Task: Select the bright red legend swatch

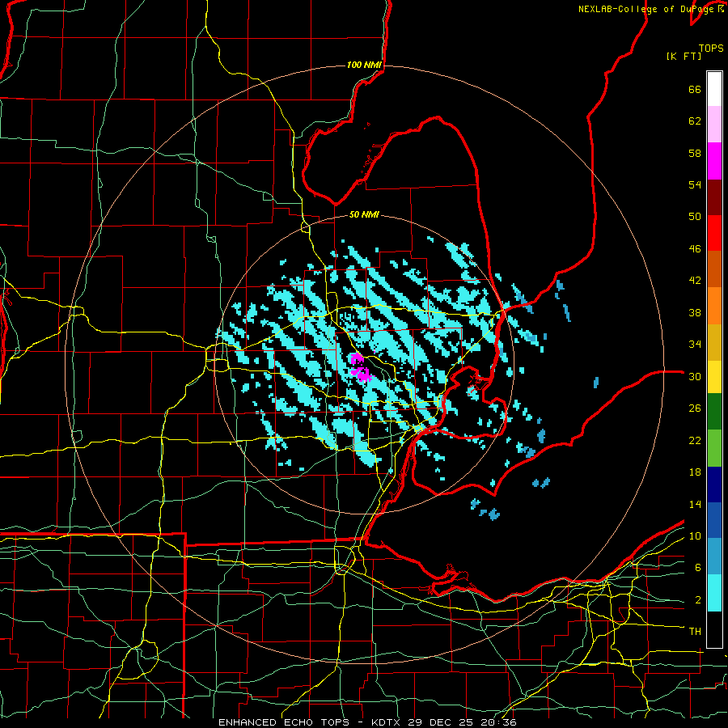Action: pos(714,233)
